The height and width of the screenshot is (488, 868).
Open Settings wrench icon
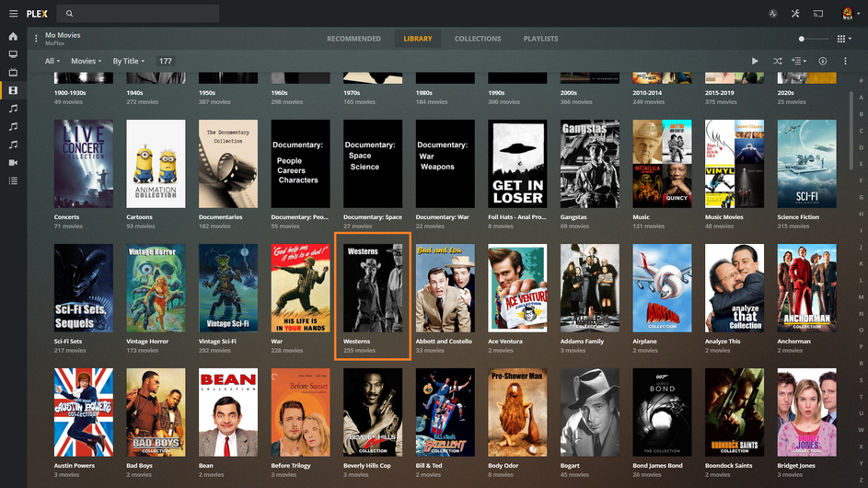(x=795, y=13)
